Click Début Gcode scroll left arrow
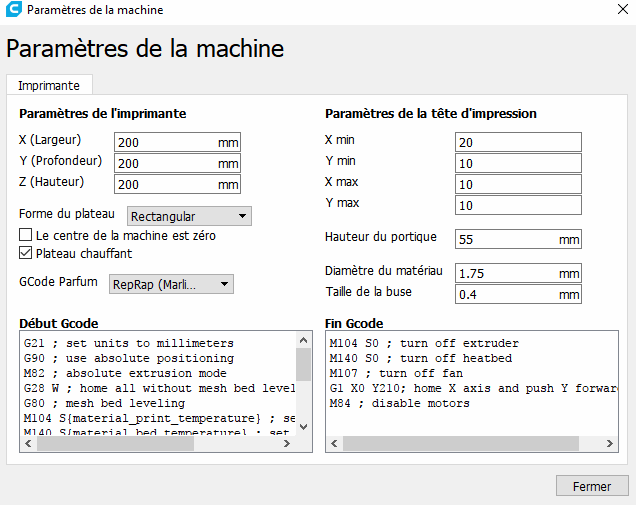Image resolution: width=636 pixels, height=505 pixels. (28, 443)
